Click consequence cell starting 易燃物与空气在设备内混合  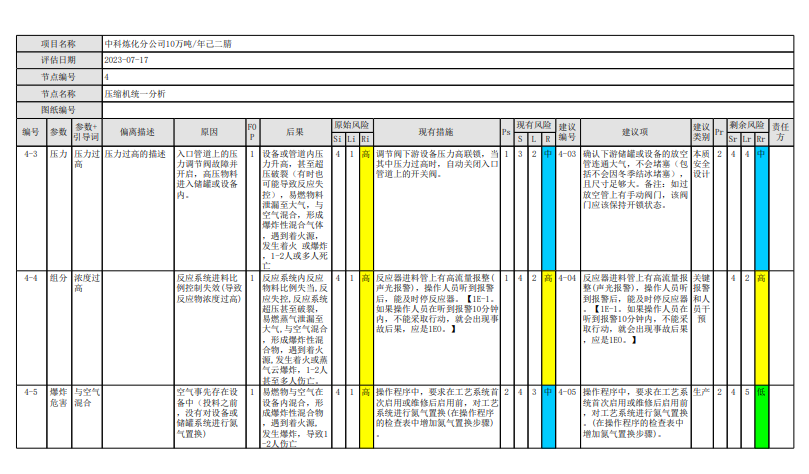pyautogui.click(x=295, y=416)
